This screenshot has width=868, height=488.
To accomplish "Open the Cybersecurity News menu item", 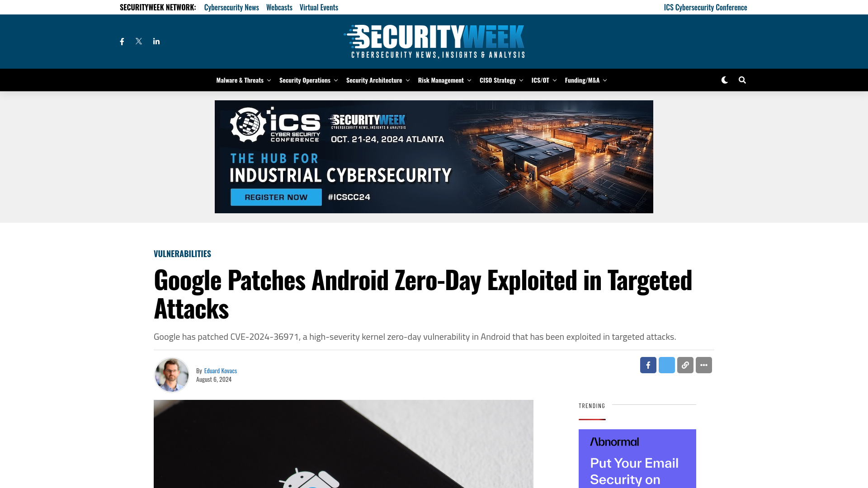I will coord(231,7).
